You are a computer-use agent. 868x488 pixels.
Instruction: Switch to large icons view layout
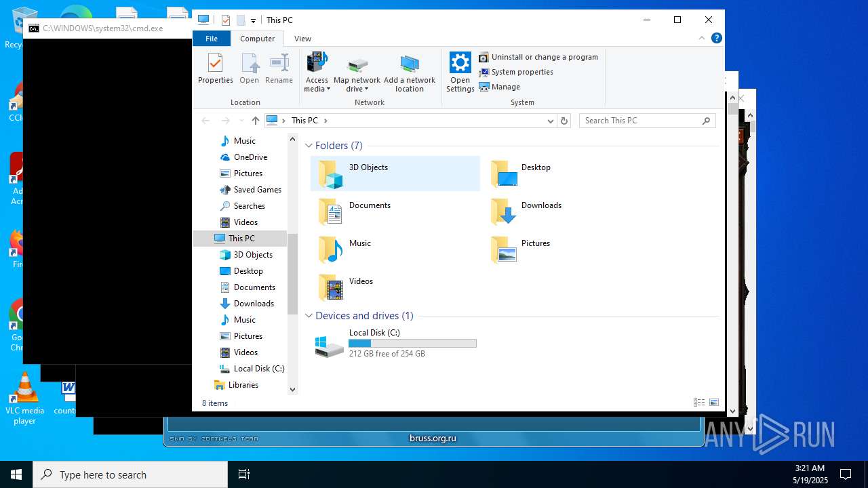click(714, 403)
